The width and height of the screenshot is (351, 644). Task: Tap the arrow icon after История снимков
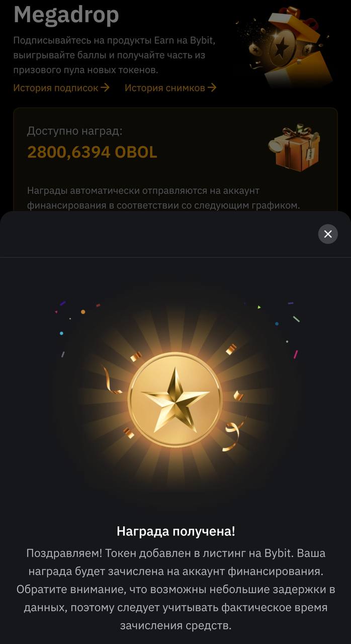(x=212, y=88)
